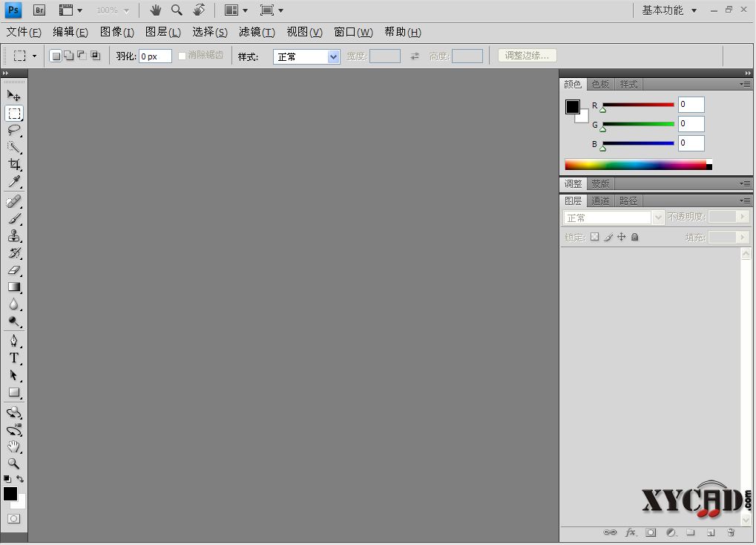Select the 3D Rotate tool
Viewport: 756px width, 545px height.
coord(14,412)
